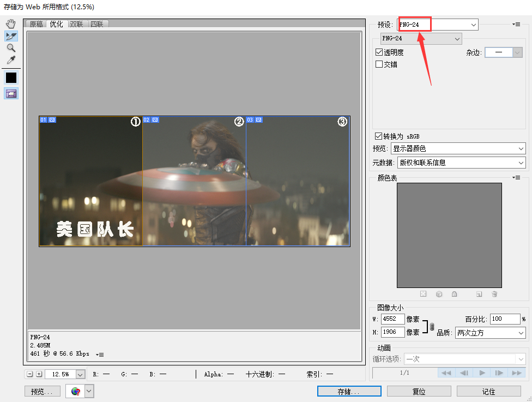Click the play animation button

click(482, 373)
